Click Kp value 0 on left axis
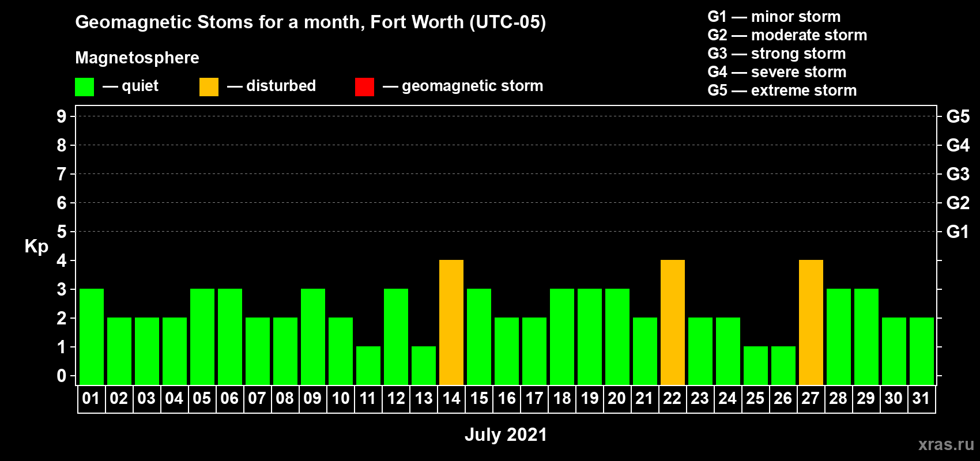The width and height of the screenshot is (980, 461). click(62, 376)
